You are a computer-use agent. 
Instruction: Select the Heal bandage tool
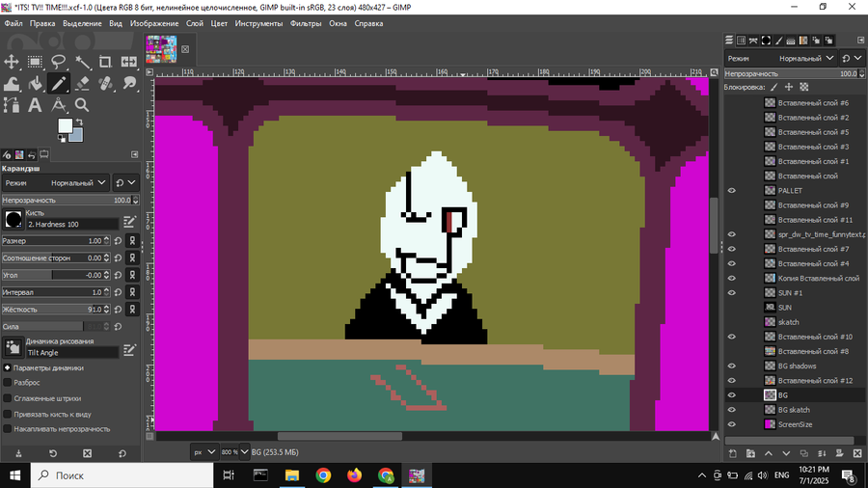[105, 84]
